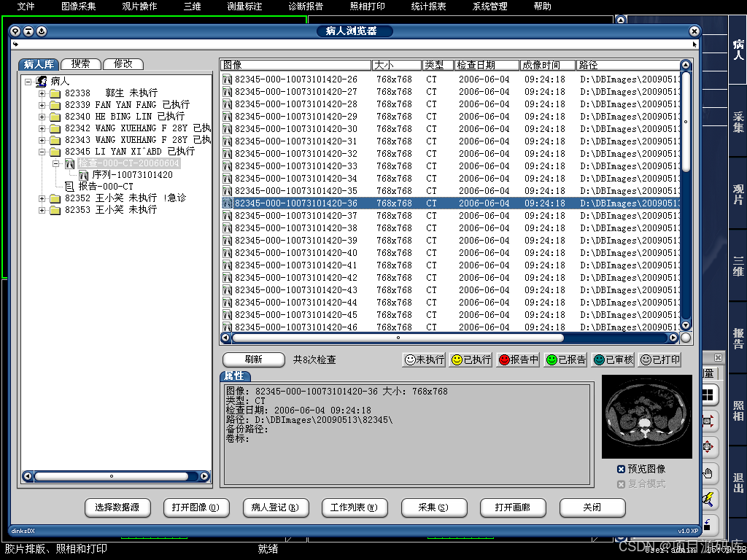Expand patient 82342 WANG XUEHANG node

click(x=42, y=128)
